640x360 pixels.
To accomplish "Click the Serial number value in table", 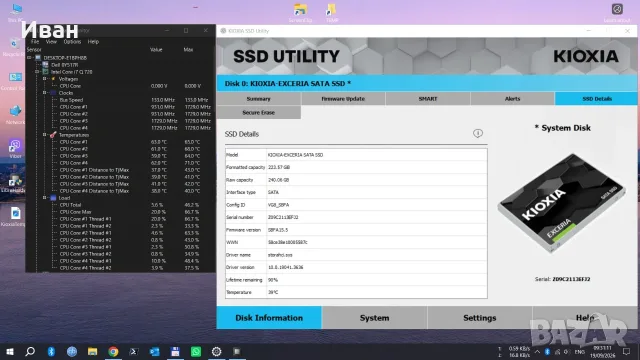I will [283, 218].
